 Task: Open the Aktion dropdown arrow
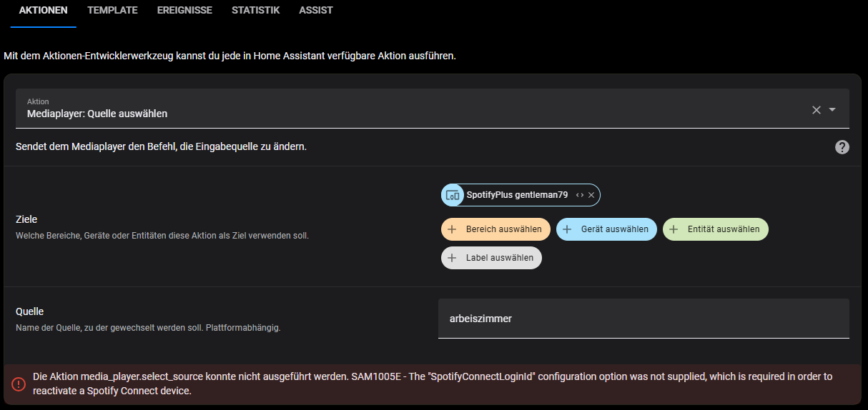(x=832, y=110)
